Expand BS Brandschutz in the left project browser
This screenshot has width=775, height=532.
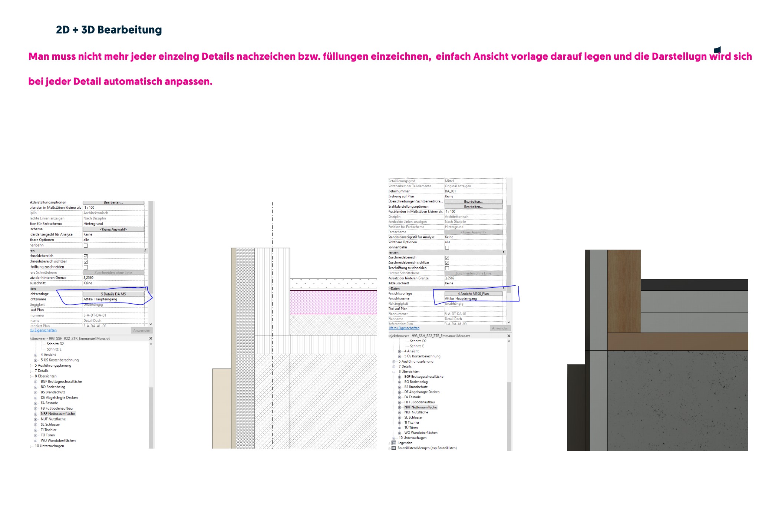tap(36, 393)
